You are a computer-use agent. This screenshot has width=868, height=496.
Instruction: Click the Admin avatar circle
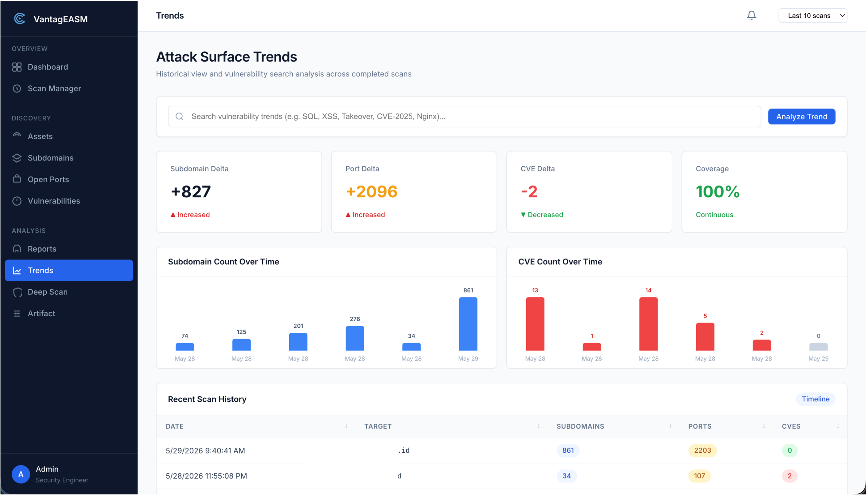(21, 474)
